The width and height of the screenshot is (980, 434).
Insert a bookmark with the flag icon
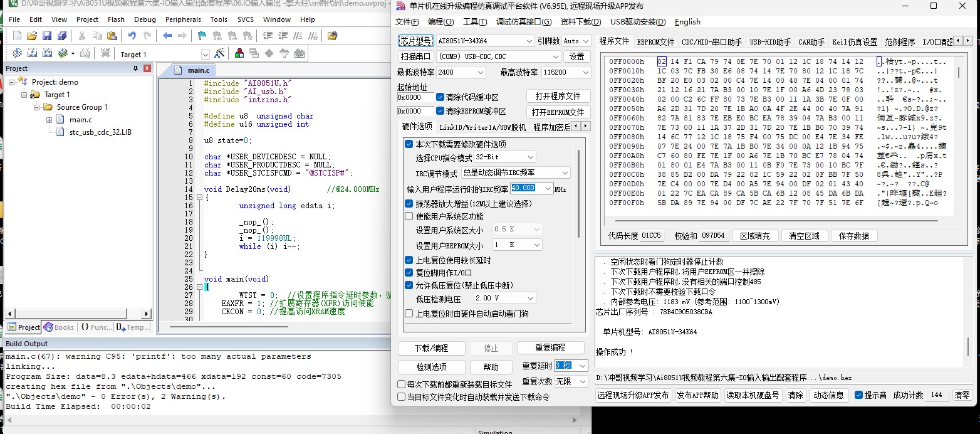click(202, 36)
